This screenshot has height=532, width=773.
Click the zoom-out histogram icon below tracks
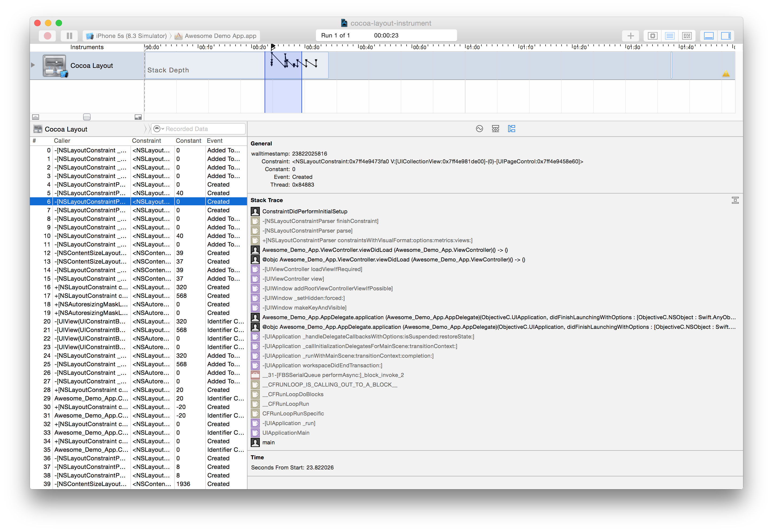pyautogui.click(x=36, y=117)
